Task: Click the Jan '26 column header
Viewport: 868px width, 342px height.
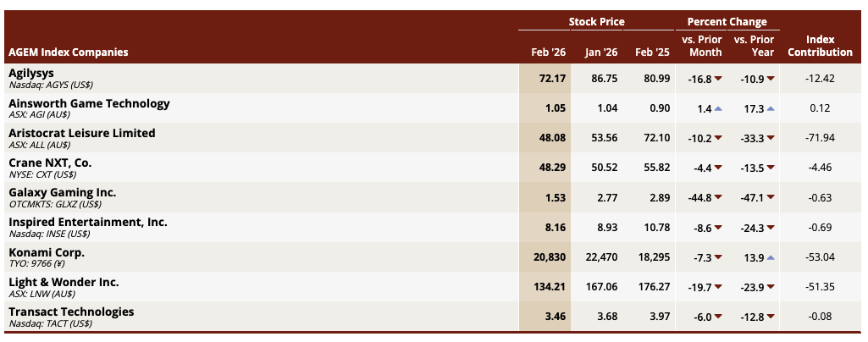Action: [x=601, y=52]
